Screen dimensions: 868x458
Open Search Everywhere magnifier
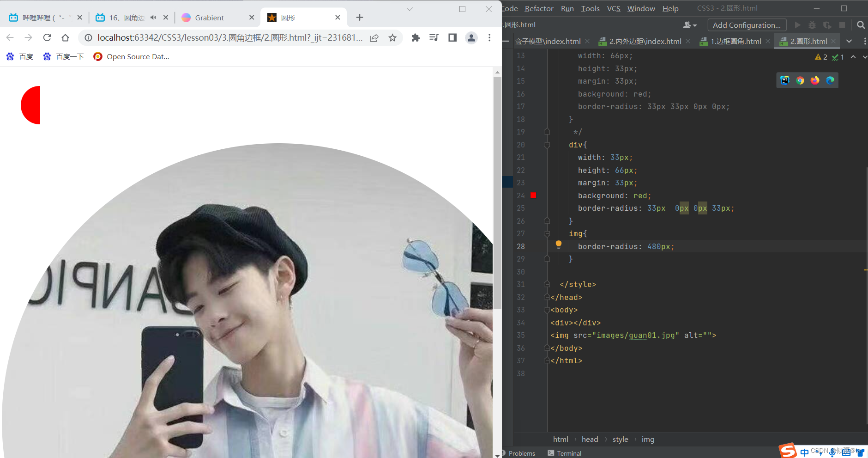tap(861, 25)
